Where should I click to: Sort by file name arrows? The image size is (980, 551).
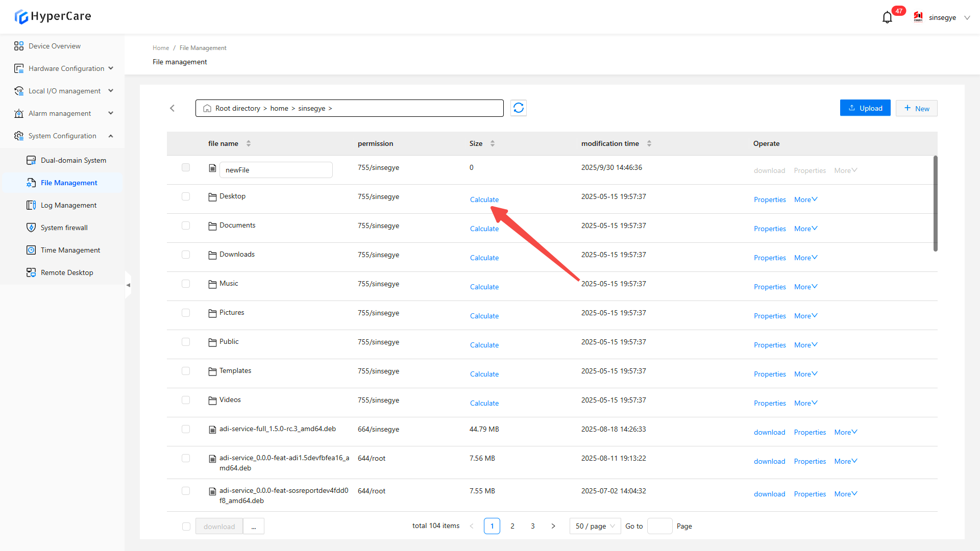coord(249,143)
